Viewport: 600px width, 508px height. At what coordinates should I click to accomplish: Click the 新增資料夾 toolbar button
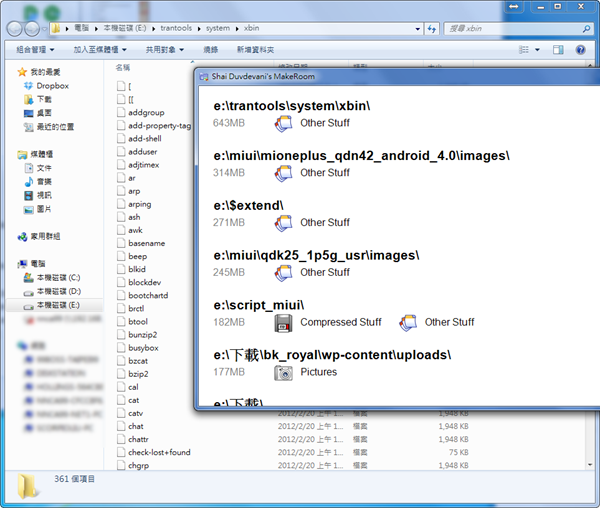click(255, 50)
